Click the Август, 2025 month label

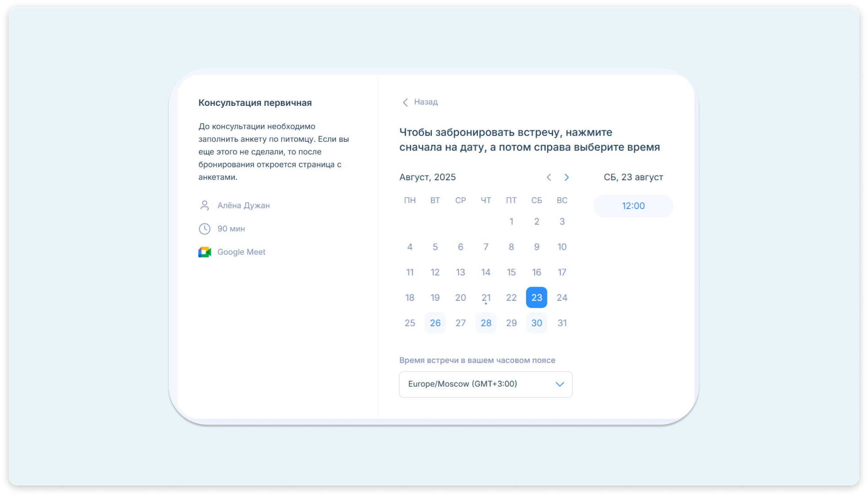(427, 177)
